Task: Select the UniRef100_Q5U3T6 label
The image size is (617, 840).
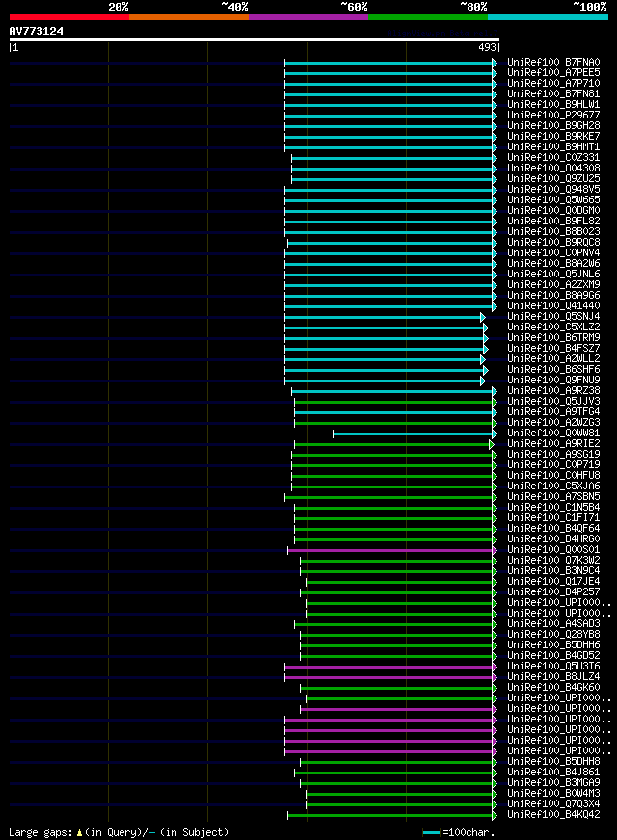Action: pos(553,666)
